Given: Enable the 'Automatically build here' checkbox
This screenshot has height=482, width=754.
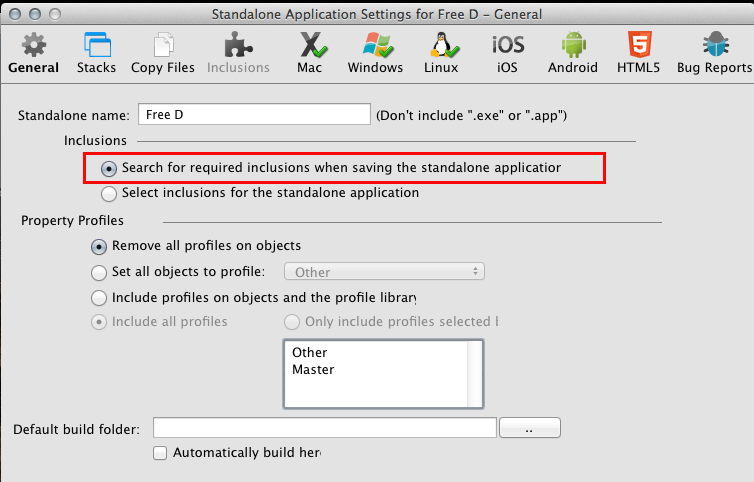Looking at the screenshot, I should [160, 453].
